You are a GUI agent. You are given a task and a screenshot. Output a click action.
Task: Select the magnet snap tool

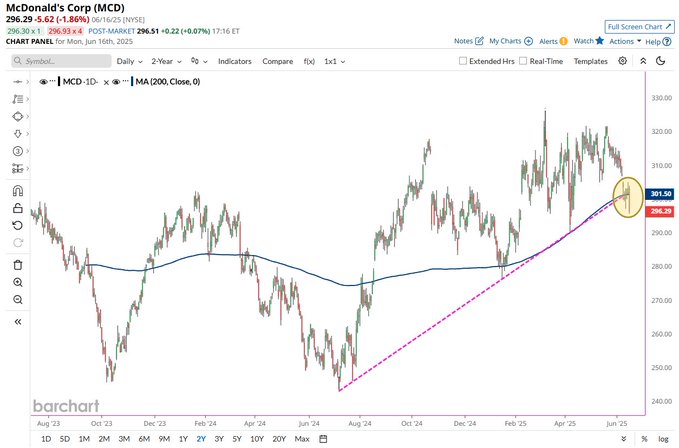[18, 190]
